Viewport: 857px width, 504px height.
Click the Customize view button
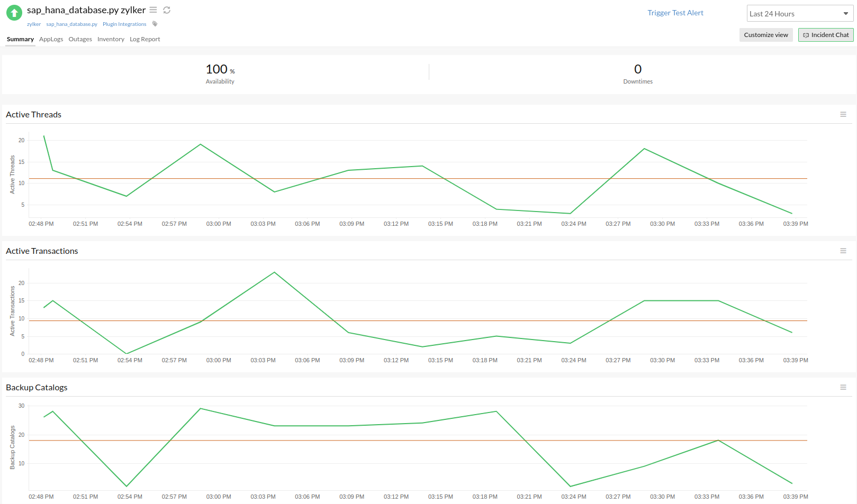click(x=766, y=35)
